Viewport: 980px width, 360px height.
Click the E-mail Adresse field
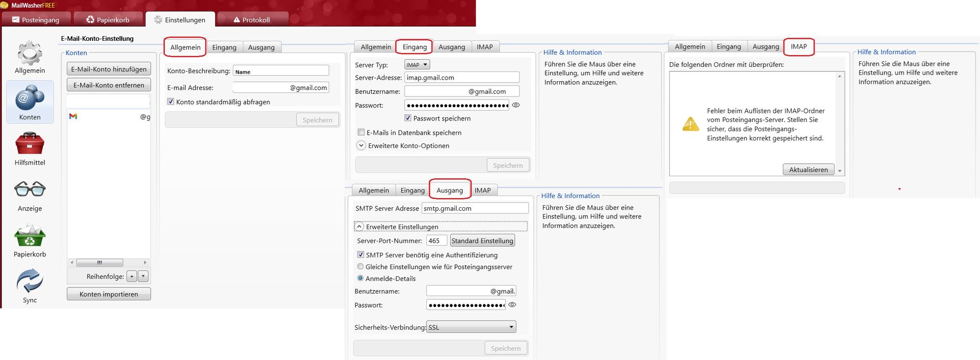281,87
